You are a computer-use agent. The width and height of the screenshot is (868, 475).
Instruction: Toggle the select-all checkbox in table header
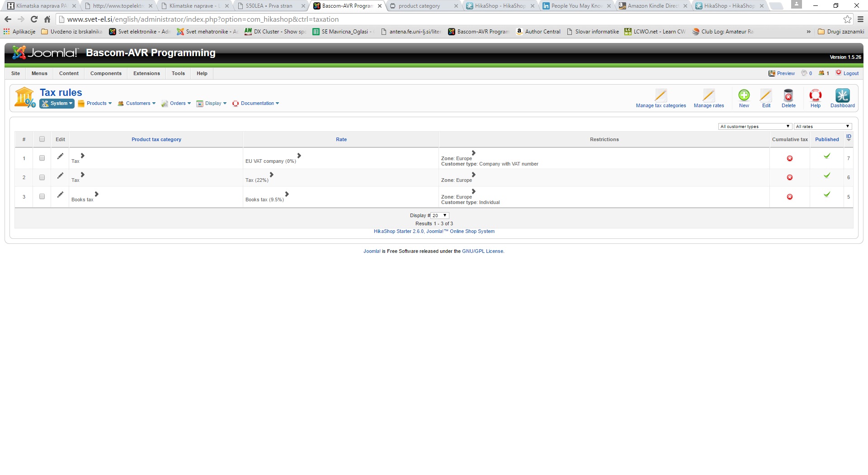(42, 139)
